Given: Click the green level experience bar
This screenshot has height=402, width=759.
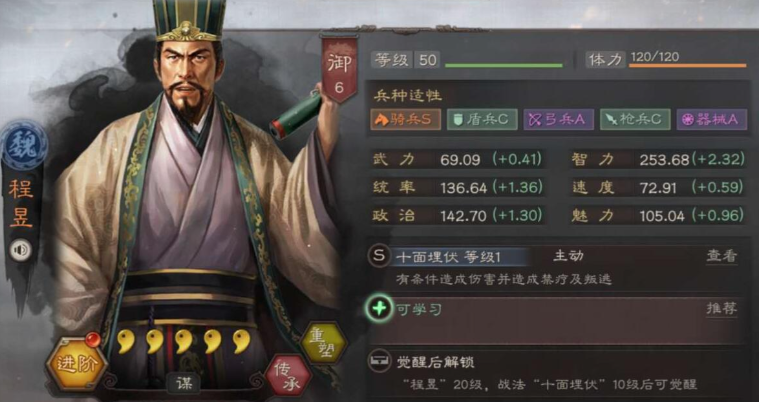Looking at the screenshot, I should [503, 65].
